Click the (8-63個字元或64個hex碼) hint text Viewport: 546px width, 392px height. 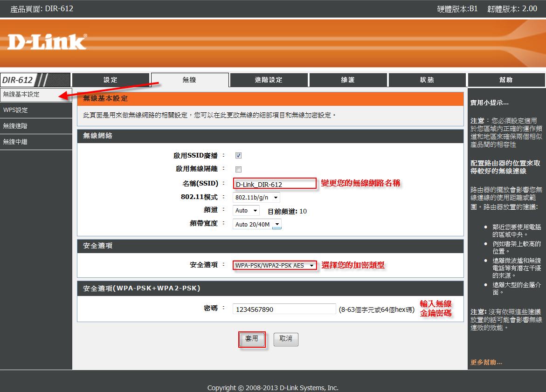pos(377,309)
